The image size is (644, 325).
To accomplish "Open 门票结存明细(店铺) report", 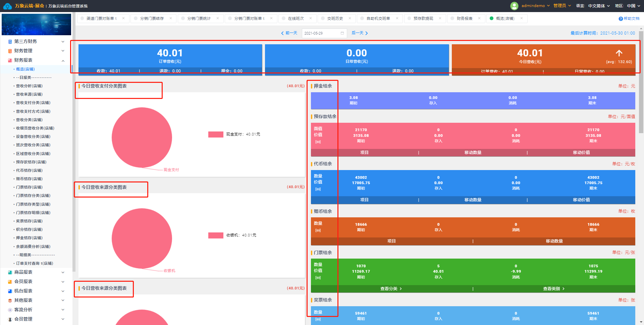I will (33, 213).
